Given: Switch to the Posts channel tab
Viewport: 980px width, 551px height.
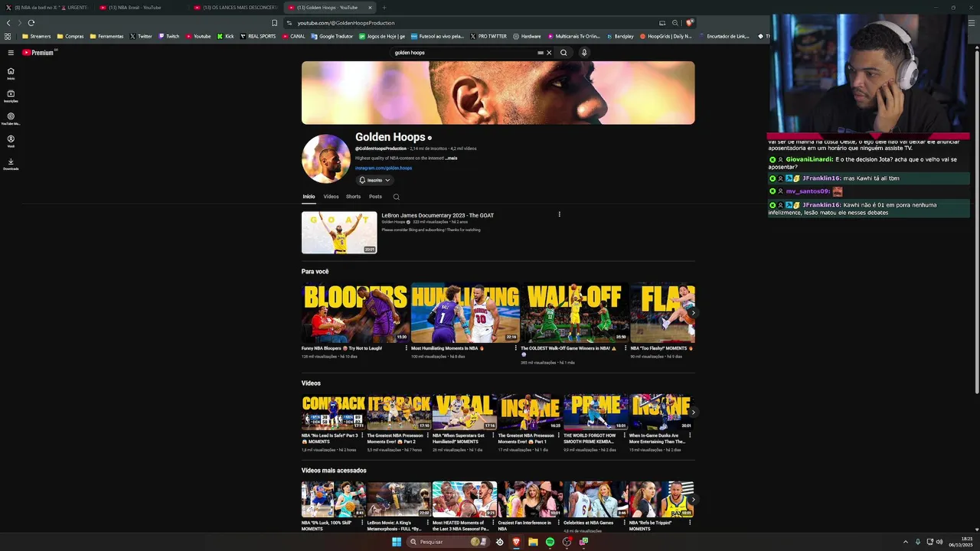Looking at the screenshot, I should (x=375, y=197).
